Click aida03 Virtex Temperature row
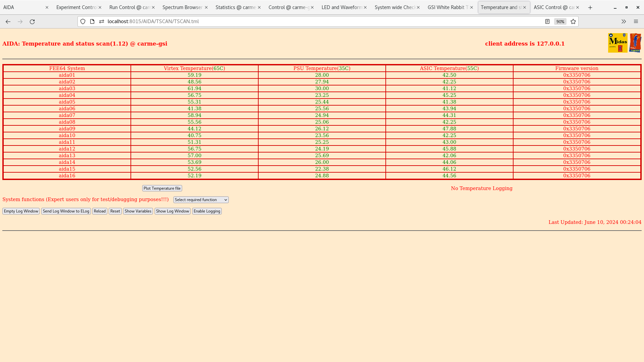Viewport: 644px width, 362px height. (194, 88)
